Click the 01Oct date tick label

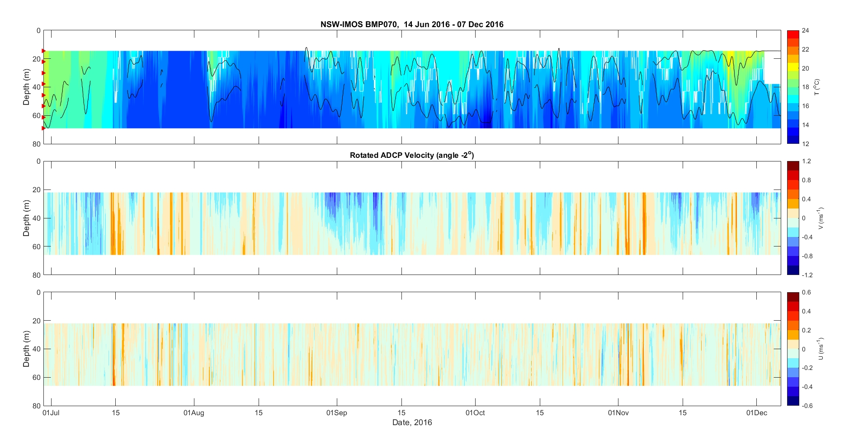475,412
